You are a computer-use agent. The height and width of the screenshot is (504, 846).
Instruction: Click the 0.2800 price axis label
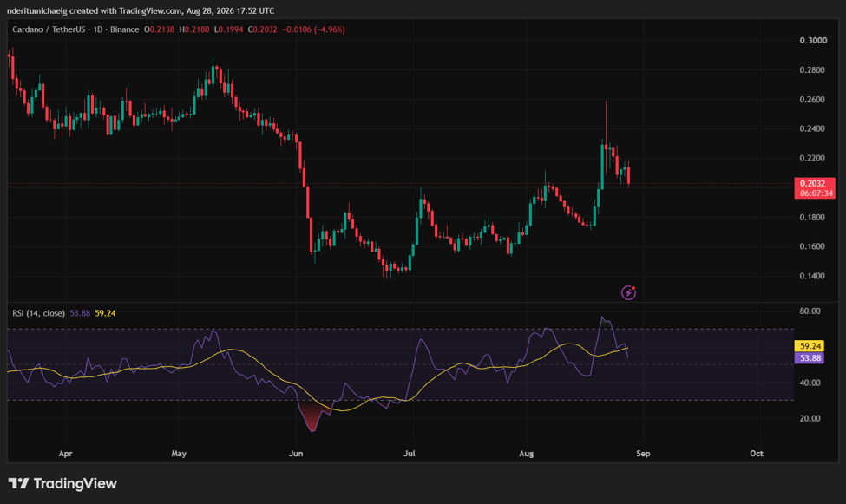point(812,70)
